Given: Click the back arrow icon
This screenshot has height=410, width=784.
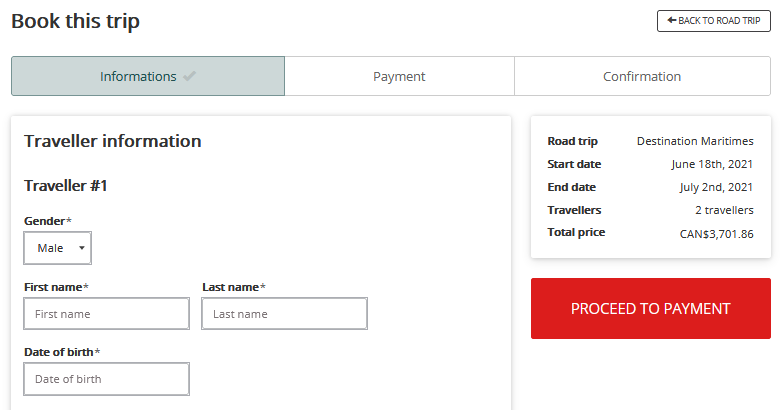Looking at the screenshot, I should [672, 20].
